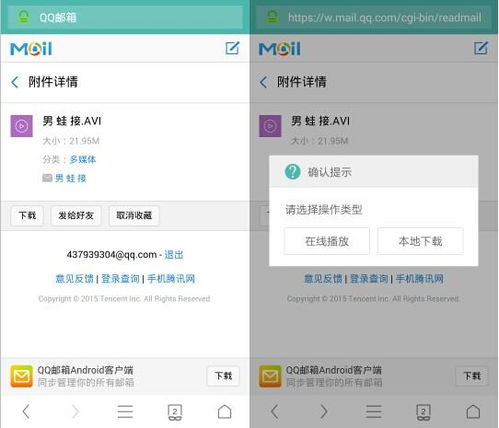Viewport: 499px width, 428px height.
Task: Tap the compose mail icon in right screen
Action: (481, 48)
